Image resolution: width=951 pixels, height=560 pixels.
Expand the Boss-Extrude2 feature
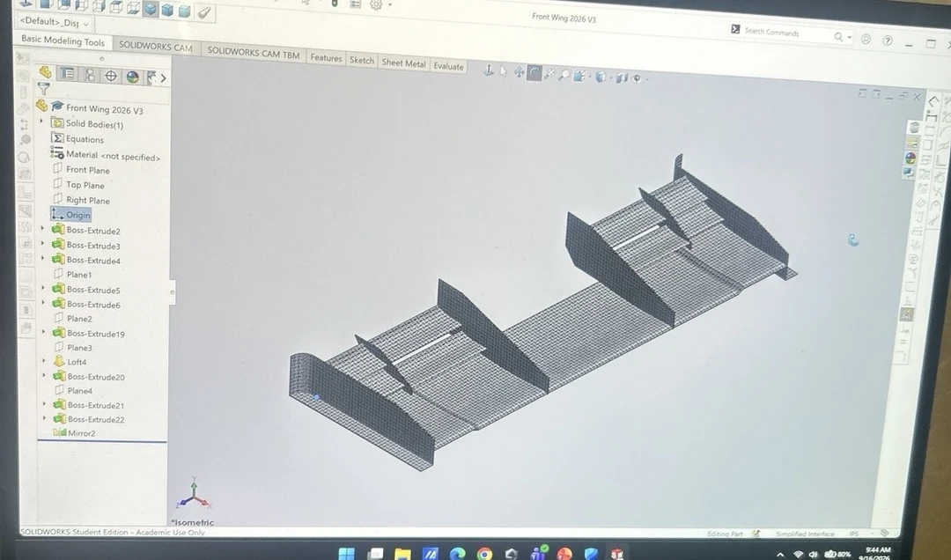click(x=42, y=229)
